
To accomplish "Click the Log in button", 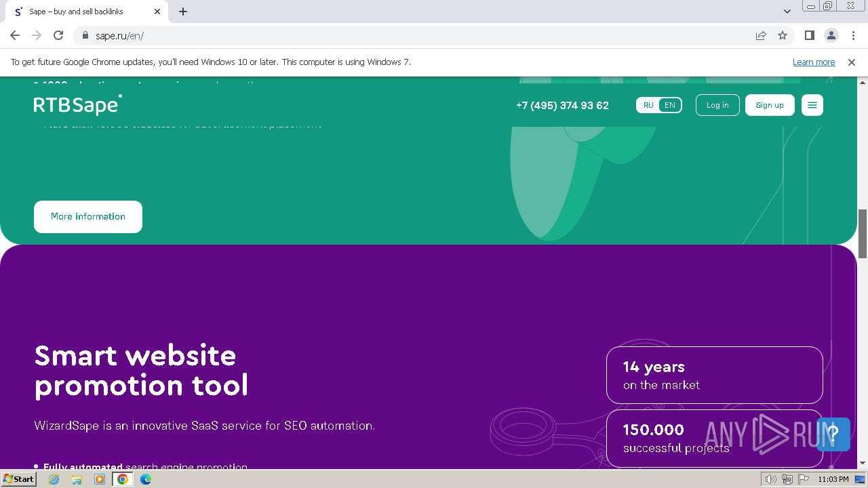I will pos(717,105).
